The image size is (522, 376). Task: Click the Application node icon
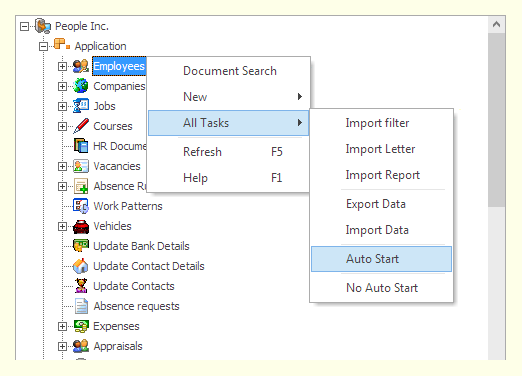[x=62, y=45]
